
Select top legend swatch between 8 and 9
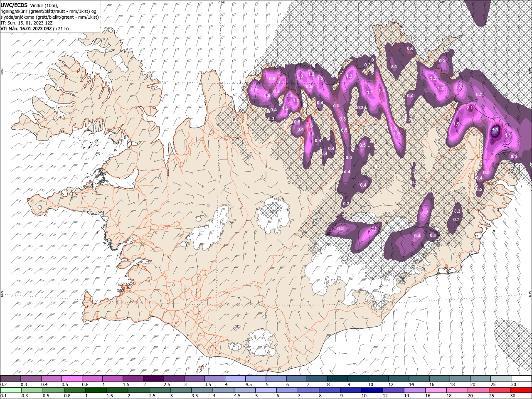coord(337,379)
